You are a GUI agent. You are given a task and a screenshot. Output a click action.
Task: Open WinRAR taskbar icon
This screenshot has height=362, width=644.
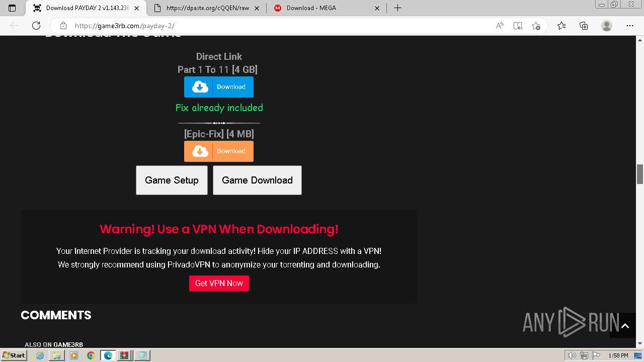pyautogui.click(x=124, y=355)
